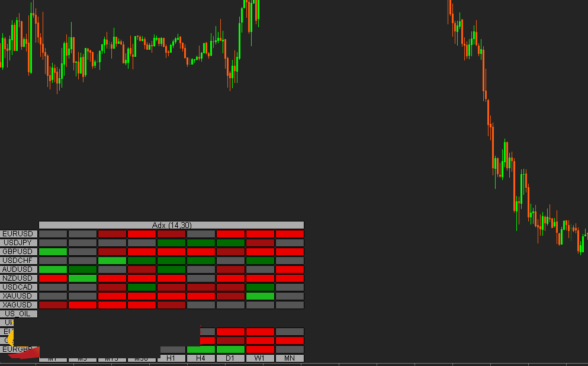Click the EURUSD D1 red cell
The width and height of the screenshot is (588, 366).
[x=230, y=234]
